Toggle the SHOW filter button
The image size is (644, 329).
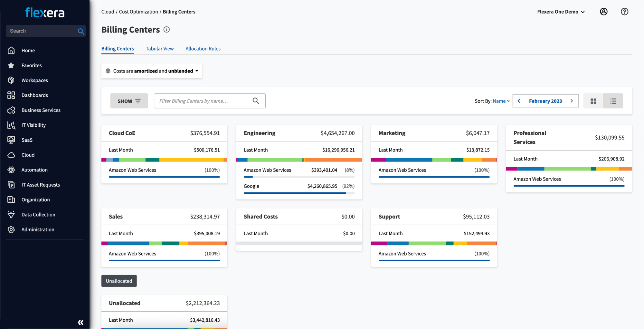coord(129,101)
